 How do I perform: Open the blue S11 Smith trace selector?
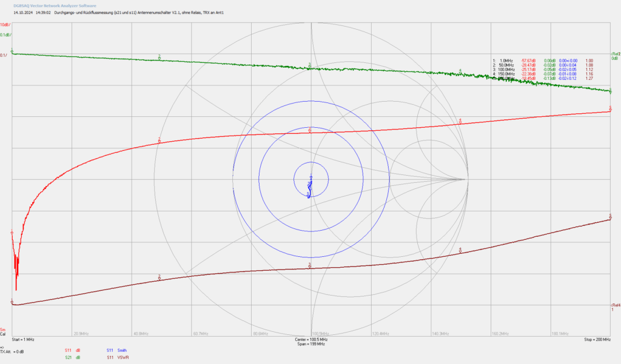click(x=116, y=350)
